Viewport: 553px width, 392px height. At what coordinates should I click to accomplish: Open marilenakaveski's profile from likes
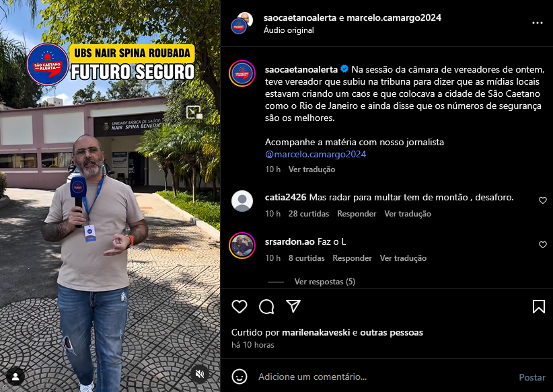316,332
